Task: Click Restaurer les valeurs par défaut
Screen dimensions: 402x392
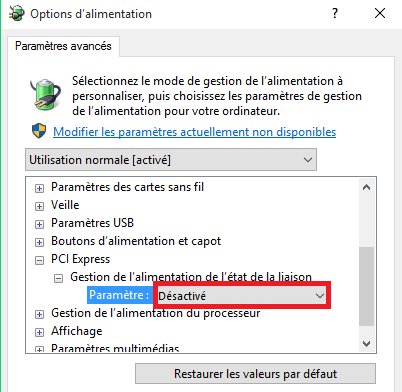Action: [255, 374]
